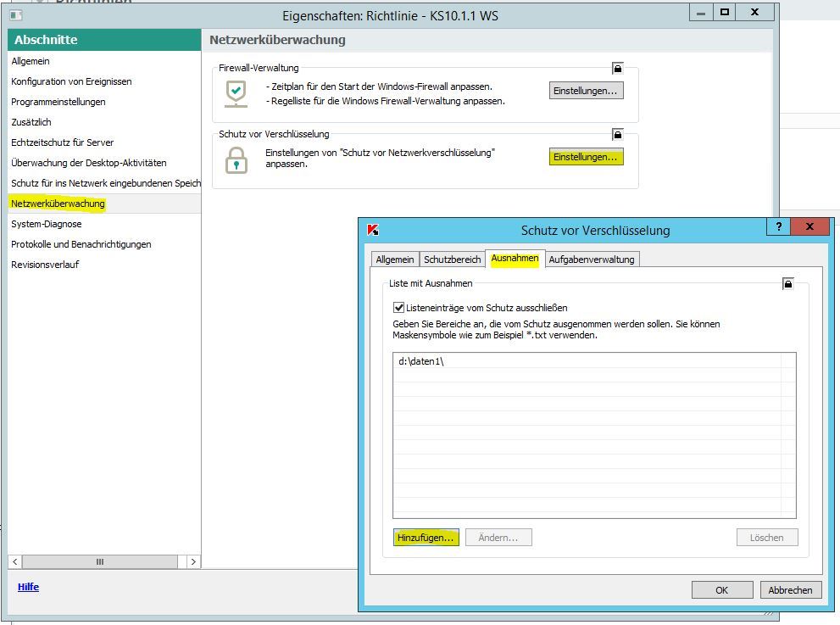Maximize the Eigenschaften window
840x625 pixels.
coord(724,13)
